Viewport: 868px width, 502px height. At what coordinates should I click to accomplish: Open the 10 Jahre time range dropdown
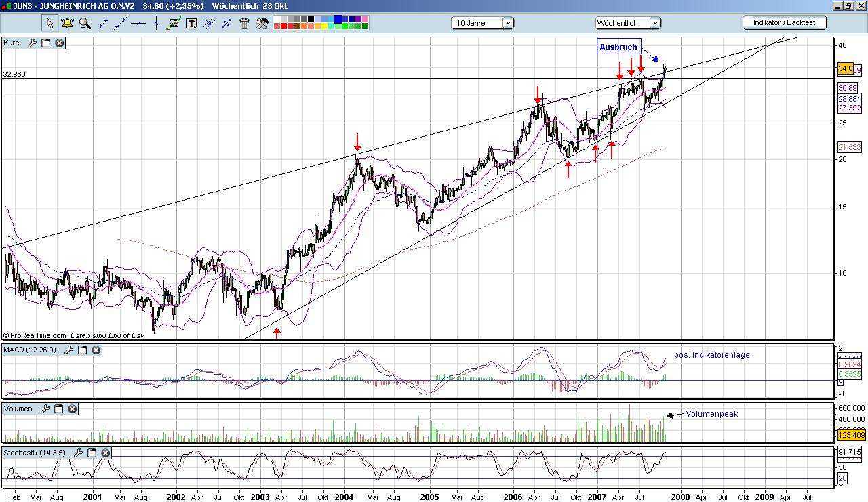[483, 23]
